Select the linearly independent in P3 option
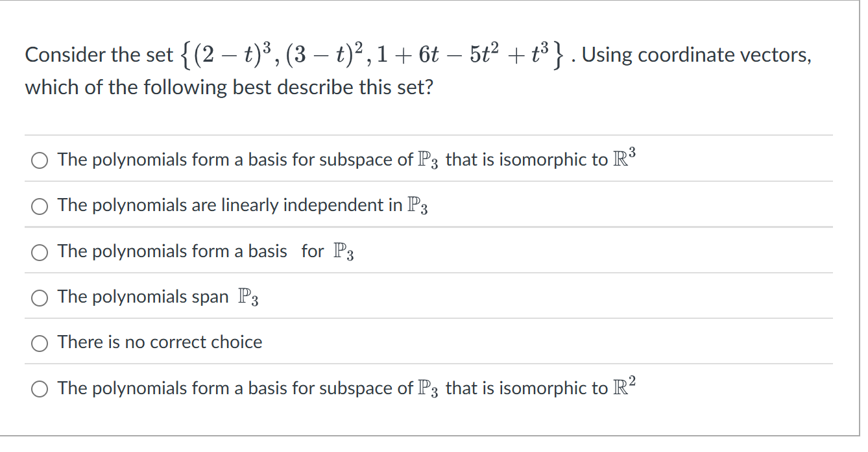 40,206
